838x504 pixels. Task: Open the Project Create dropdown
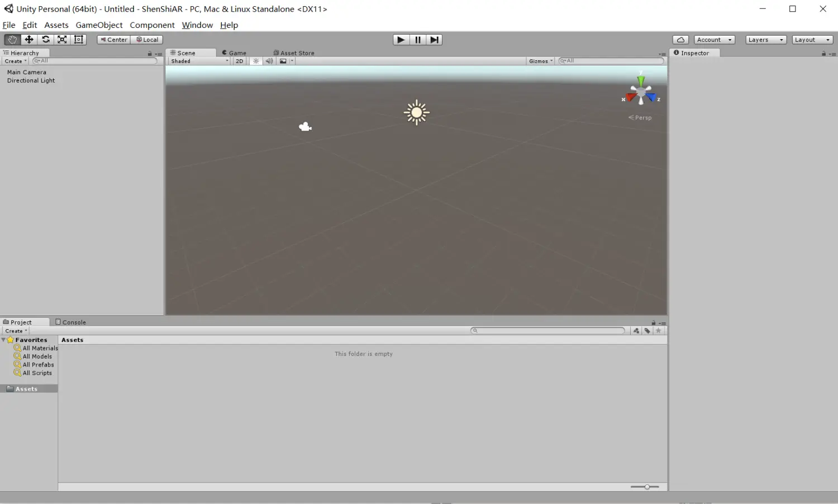coord(16,331)
